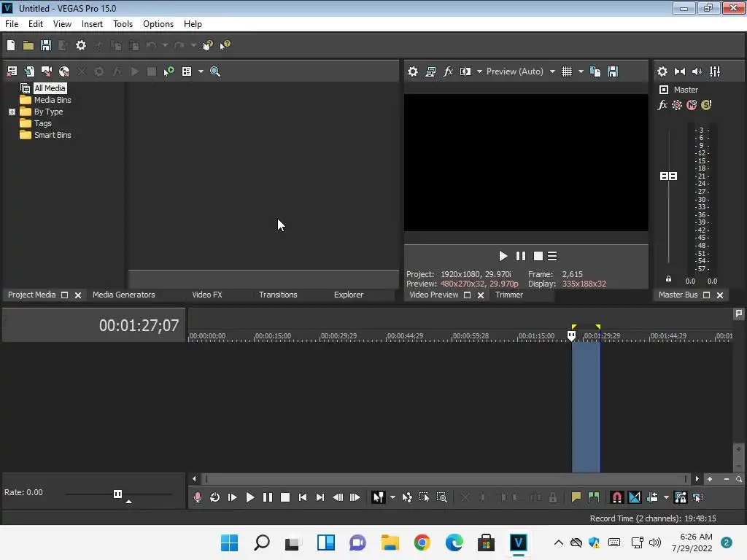Toggle Loop Playback in transport bar
Viewport: 747px width, 560px height.
tap(215, 497)
